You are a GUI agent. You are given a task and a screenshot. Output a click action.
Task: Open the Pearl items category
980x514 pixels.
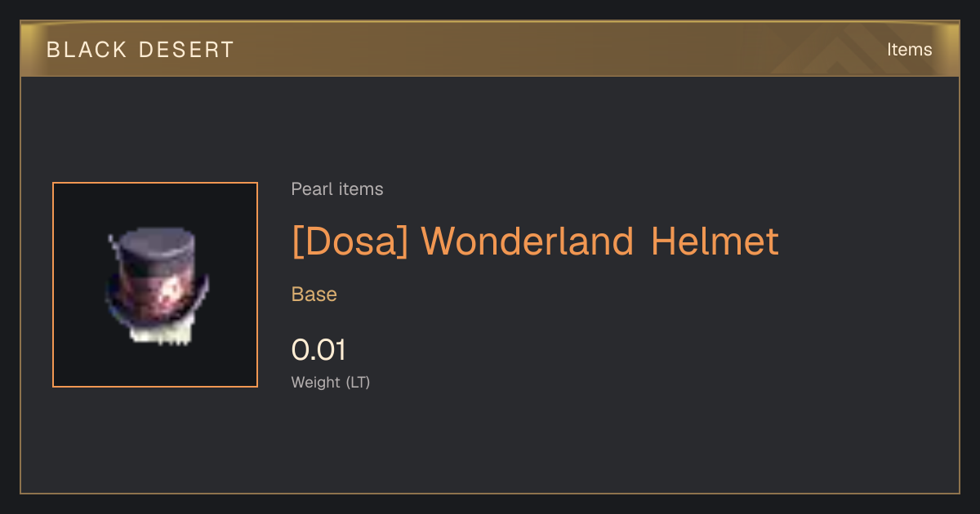pyautogui.click(x=337, y=189)
